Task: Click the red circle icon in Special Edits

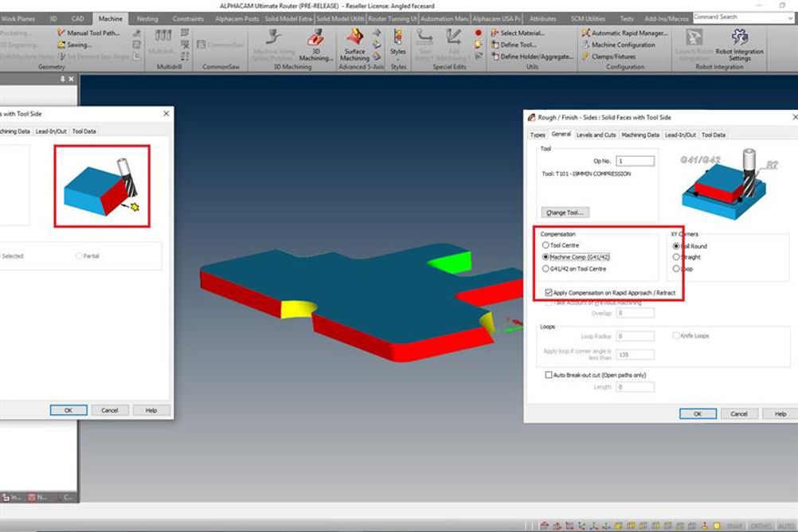Action: click(479, 33)
